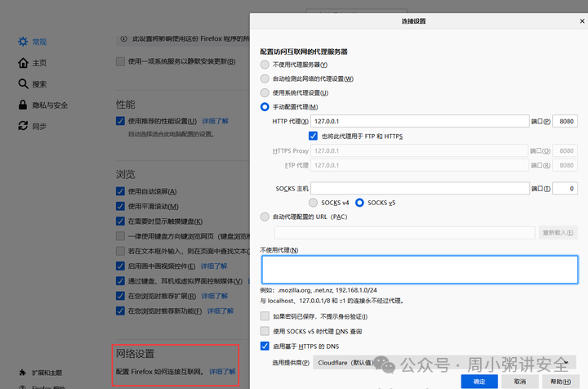Click the gear icon beside 常规
This screenshot has height=389, width=588.
click(x=23, y=42)
